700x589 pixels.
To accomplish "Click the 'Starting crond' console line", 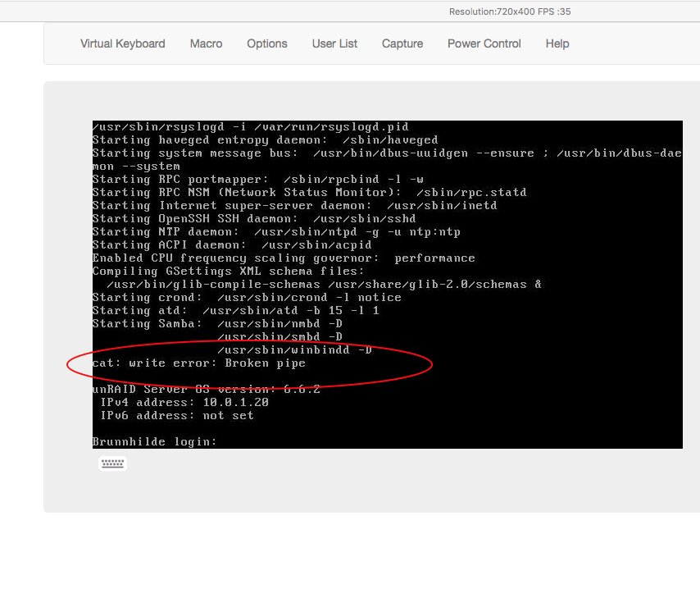I will [x=247, y=297].
